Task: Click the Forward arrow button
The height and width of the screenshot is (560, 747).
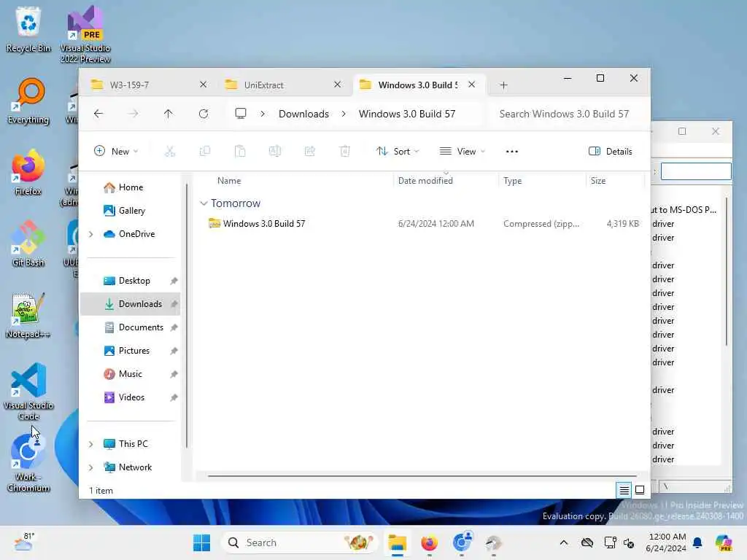Action: tap(133, 114)
